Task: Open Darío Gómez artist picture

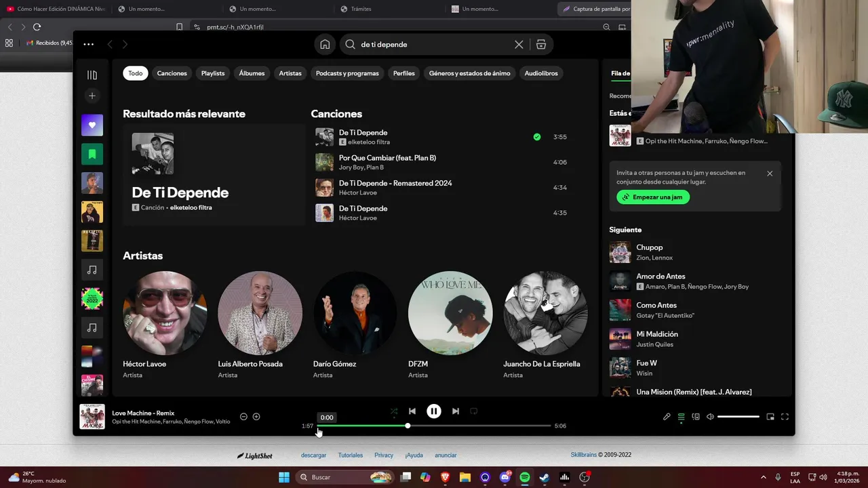Action: pos(355,313)
